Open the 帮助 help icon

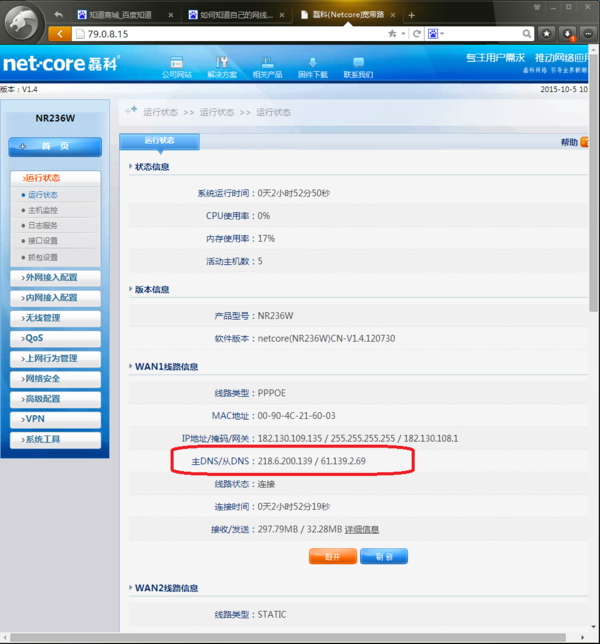(x=584, y=142)
